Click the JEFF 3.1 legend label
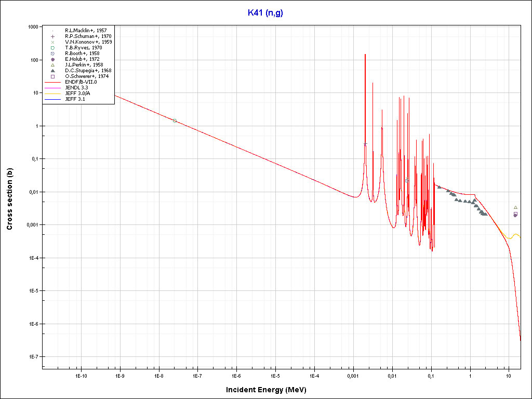Image resolution: width=532 pixels, height=399 pixels. [75, 99]
